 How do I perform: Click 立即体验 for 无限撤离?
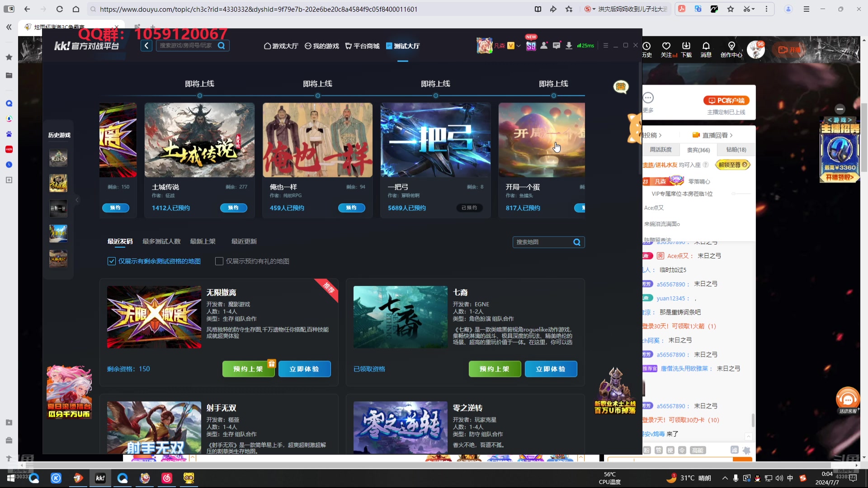click(x=304, y=369)
